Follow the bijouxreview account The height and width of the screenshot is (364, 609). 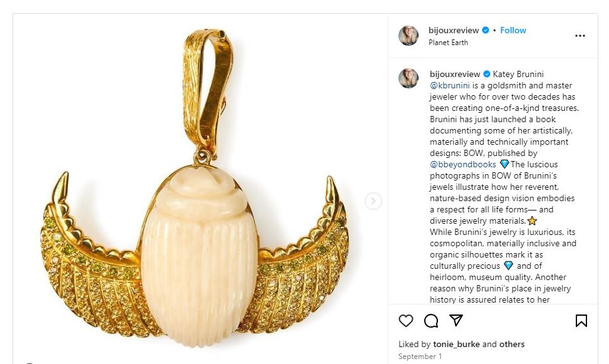(513, 30)
